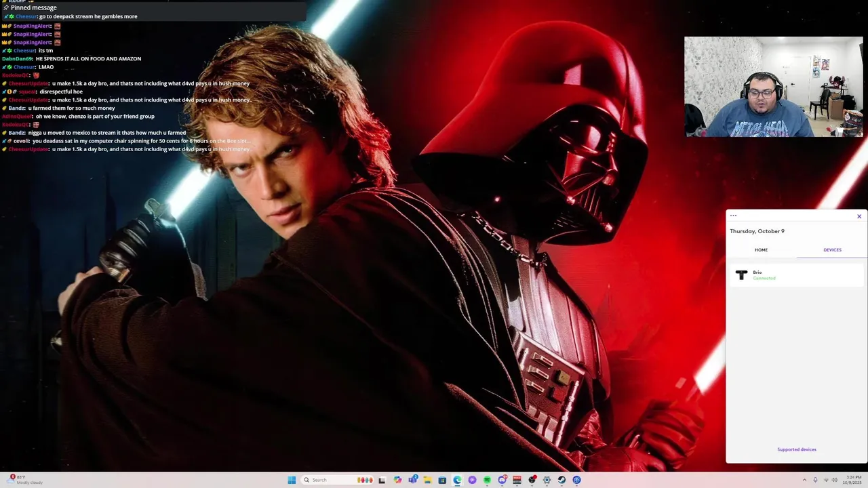Switch to the DEVICES tab

[x=832, y=250]
